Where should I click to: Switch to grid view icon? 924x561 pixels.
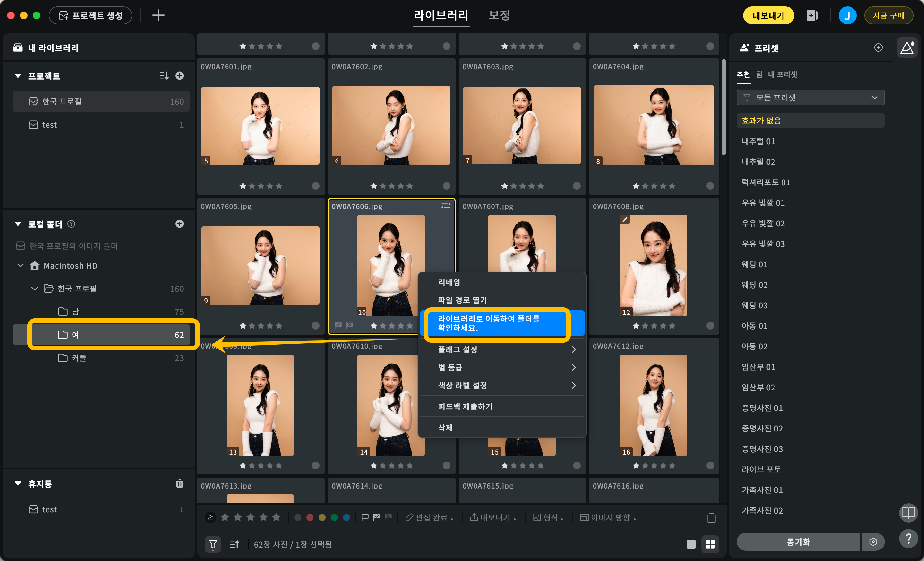tap(710, 544)
